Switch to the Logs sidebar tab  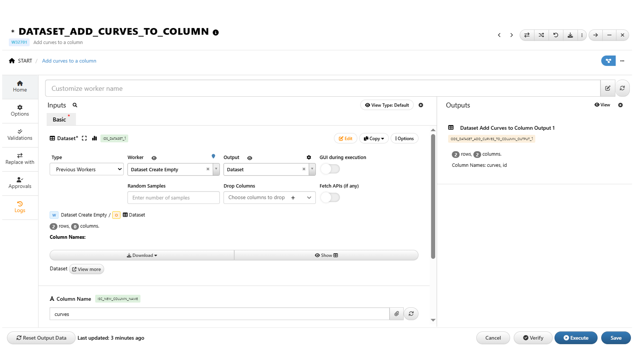coord(20,207)
